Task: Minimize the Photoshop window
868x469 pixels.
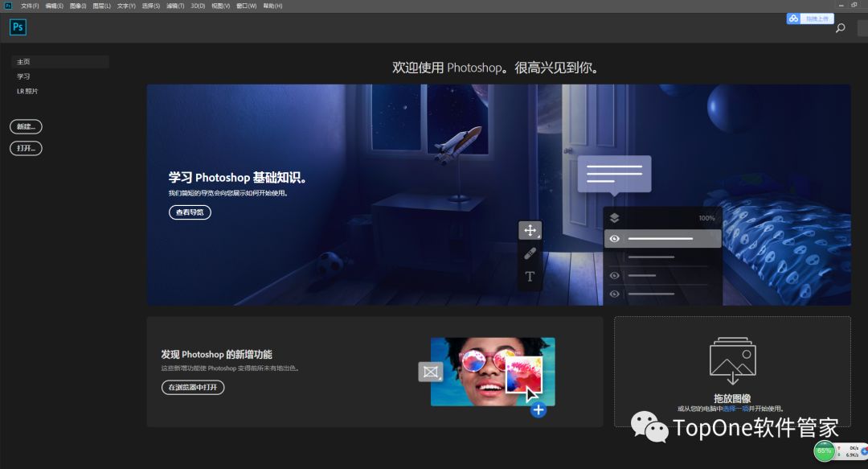Action: [841, 5]
